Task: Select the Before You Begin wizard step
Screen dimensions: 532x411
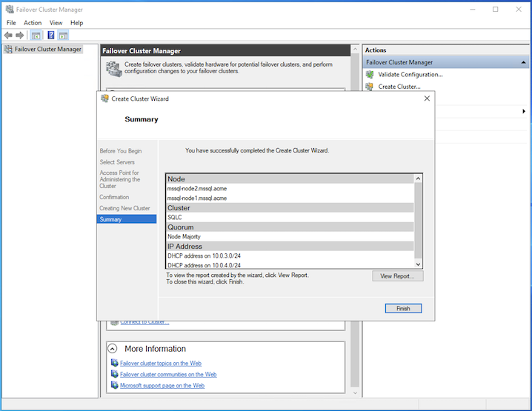Action: coord(121,151)
